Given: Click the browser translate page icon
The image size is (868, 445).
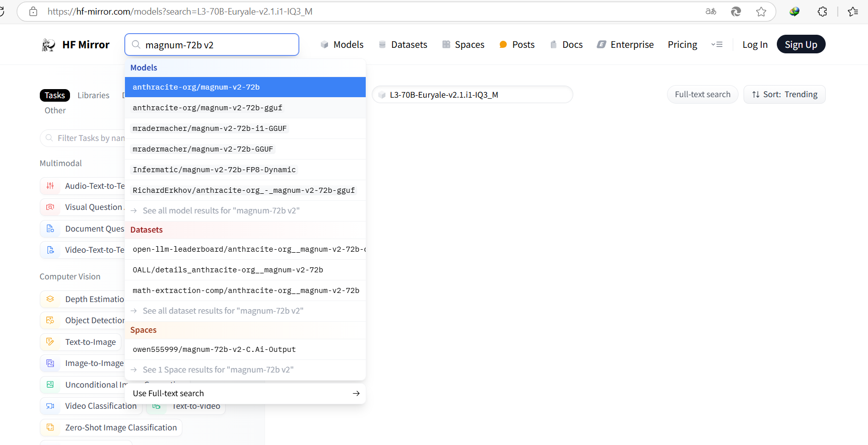Looking at the screenshot, I should (711, 11).
